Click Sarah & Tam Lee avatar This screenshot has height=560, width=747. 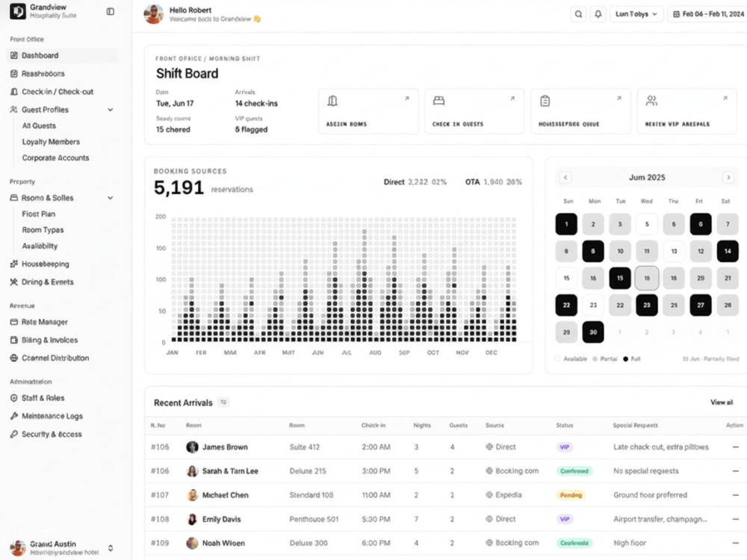coord(193,471)
